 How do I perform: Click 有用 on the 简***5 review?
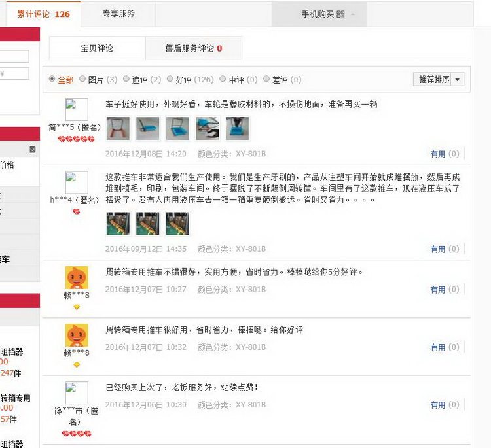[x=437, y=154]
